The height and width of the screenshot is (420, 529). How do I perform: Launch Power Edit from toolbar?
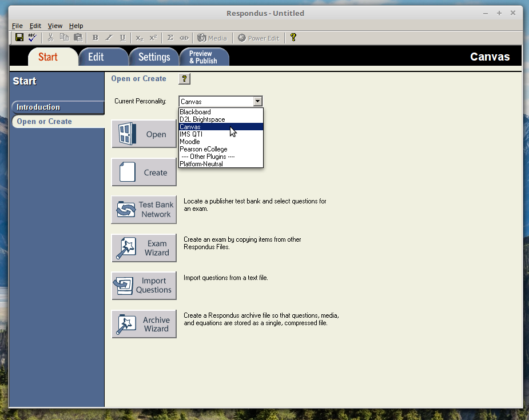pos(258,38)
